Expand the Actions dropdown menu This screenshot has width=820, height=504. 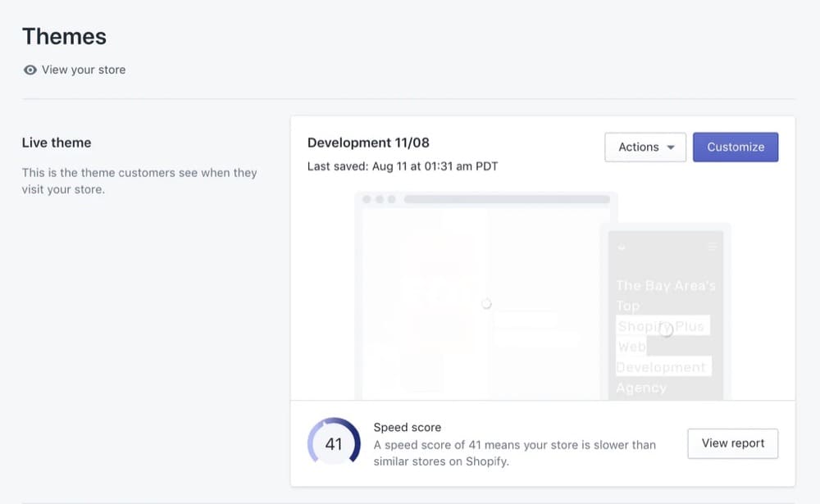point(645,148)
